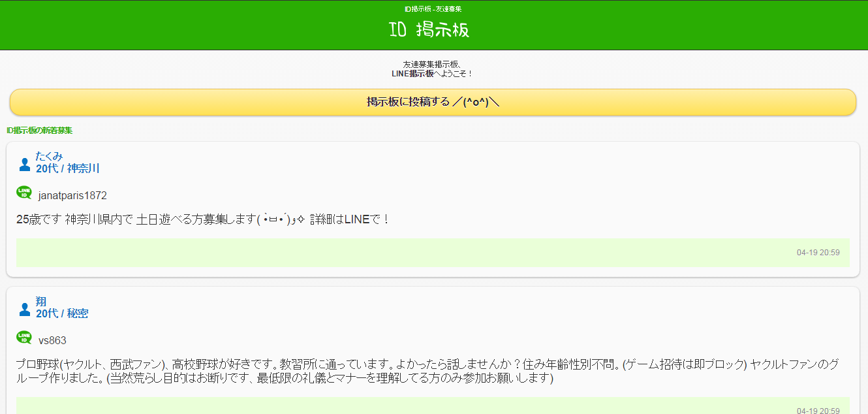Screen dimensions: 868x414
Task: Click the timestamp in 翔's post
Action: (818, 411)
